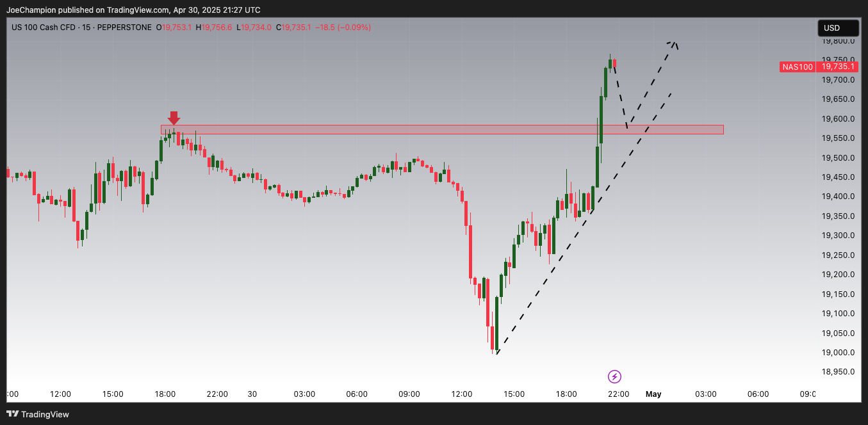The height and width of the screenshot is (425, 868).
Task: Click the PEPPERSTONE broker name
Action: click(x=124, y=28)
